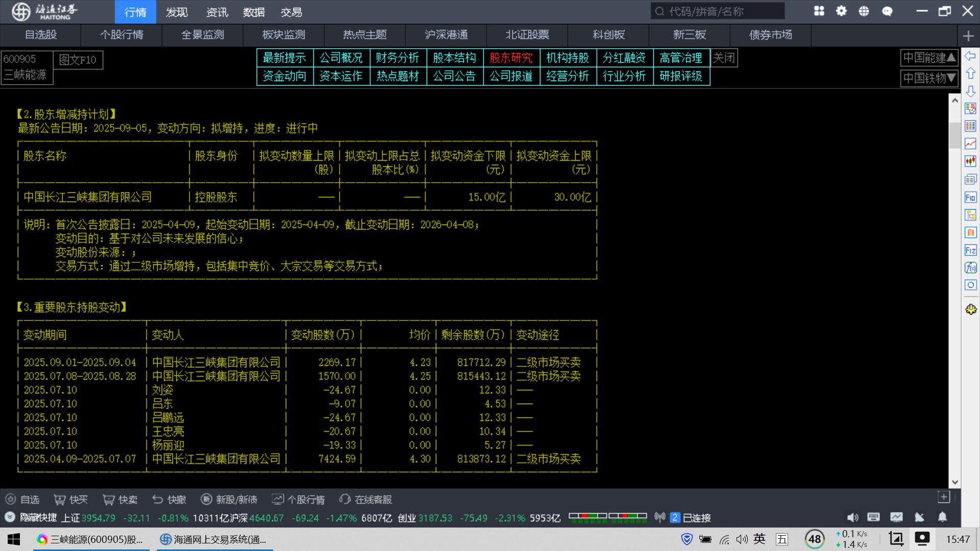This screenshot has width=980, height=551.
Task: Click the F12 icon in right sidebar
Action: click(970, 251)
